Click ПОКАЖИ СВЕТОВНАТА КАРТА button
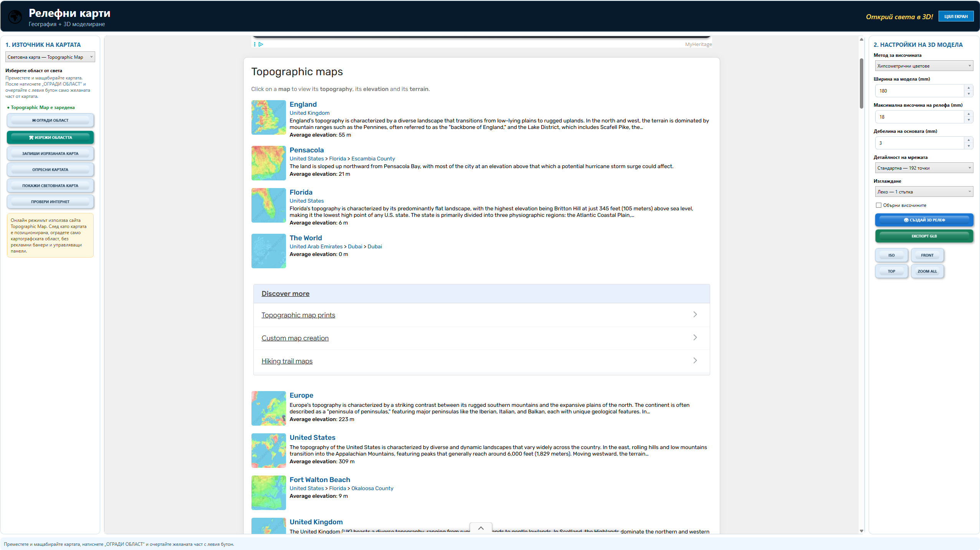Viewport: 980px width, 550px height. (x=50, y=186)
